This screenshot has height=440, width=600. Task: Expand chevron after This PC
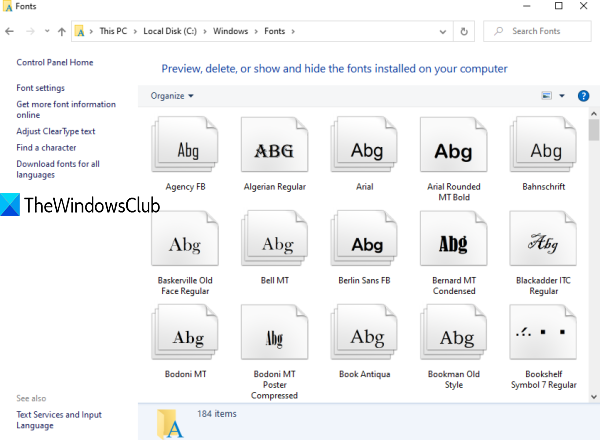(135, 31)
